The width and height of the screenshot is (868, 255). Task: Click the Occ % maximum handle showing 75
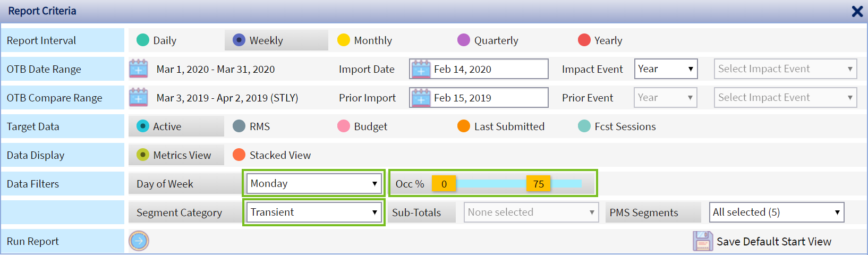(539, 184)
